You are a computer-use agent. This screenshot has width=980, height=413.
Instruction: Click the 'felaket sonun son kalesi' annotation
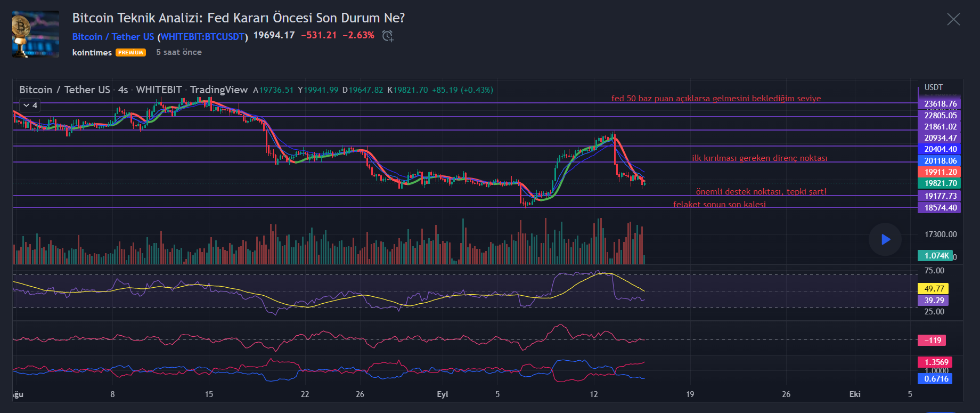719,205
